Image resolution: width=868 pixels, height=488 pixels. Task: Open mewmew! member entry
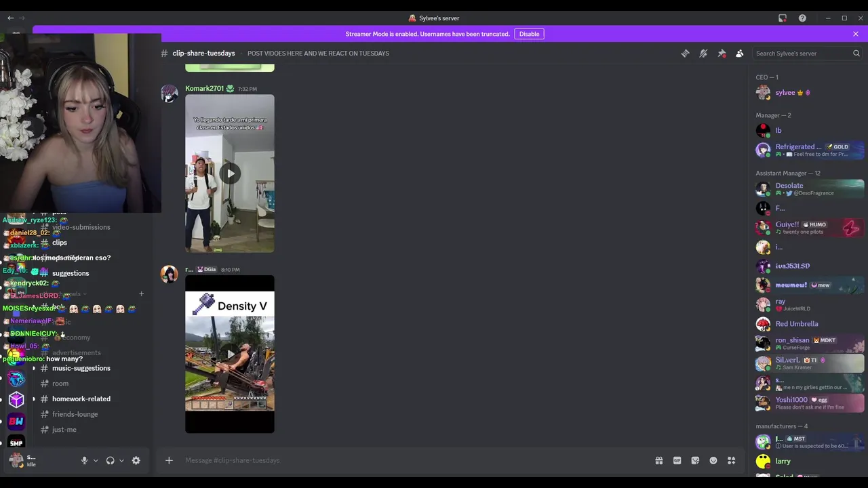coord(810,285)
